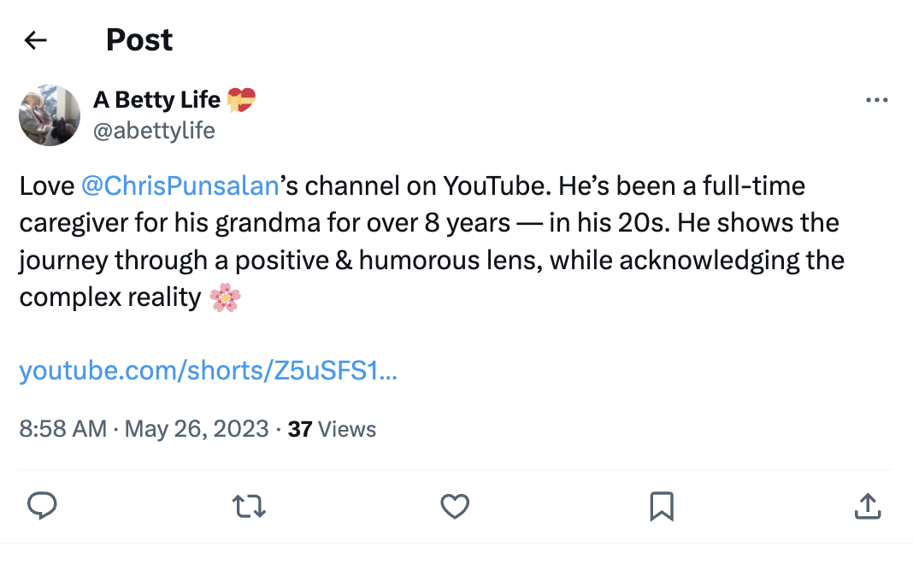Viewport: 913px width, 588px height.
Task: Click the @abettylife handle
Action: pos(154,130)
